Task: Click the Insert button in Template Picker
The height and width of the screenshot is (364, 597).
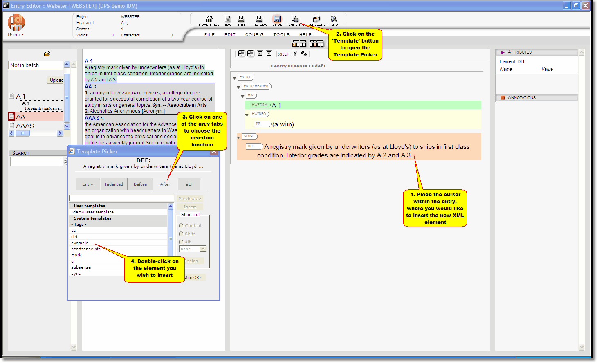Action: click(190, 207)
